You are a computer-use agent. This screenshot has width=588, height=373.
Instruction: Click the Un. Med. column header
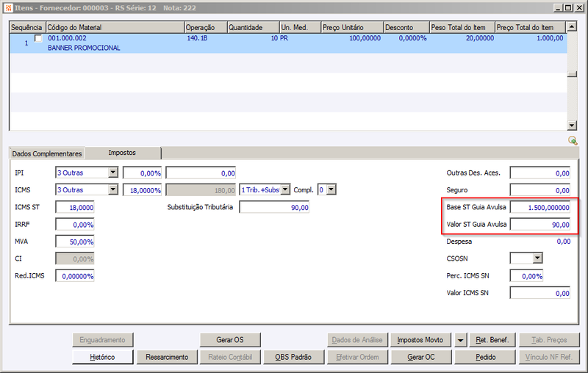[301, 27]
